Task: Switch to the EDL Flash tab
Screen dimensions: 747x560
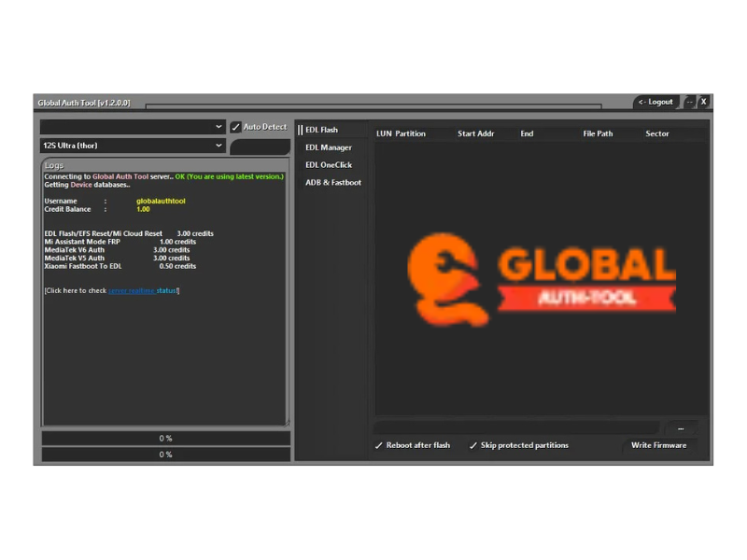Action: [321, 130]
